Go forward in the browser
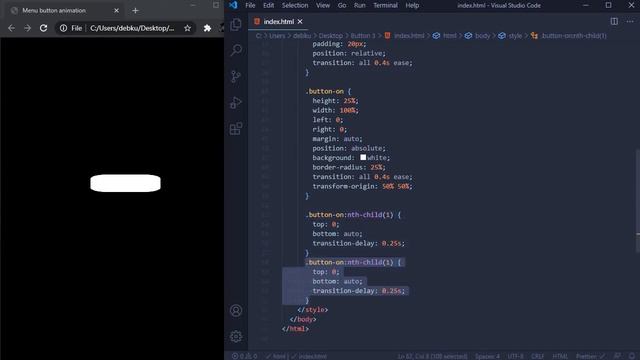The image size is (640, 360). click(x=27, y=28)
